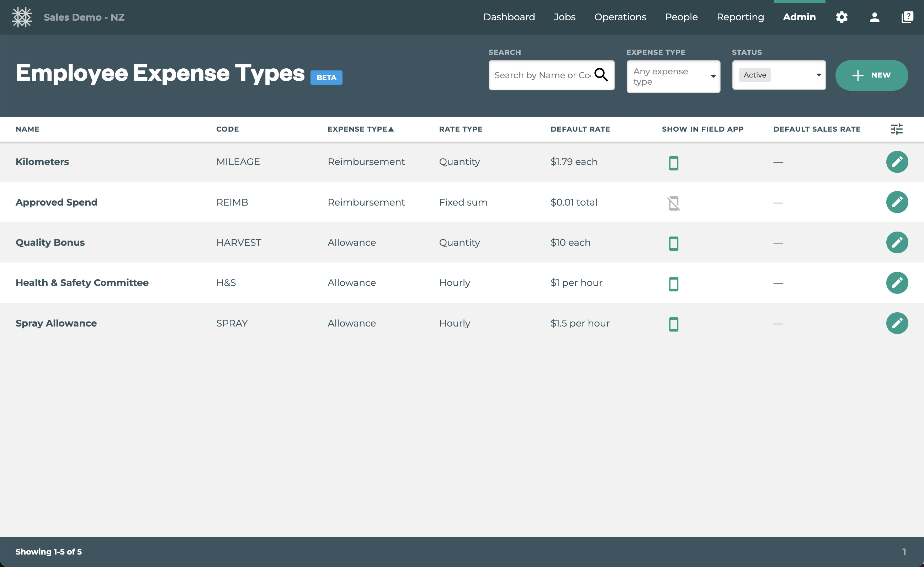
Task: Click the search magnifier icon
Action: coord(601,75)
